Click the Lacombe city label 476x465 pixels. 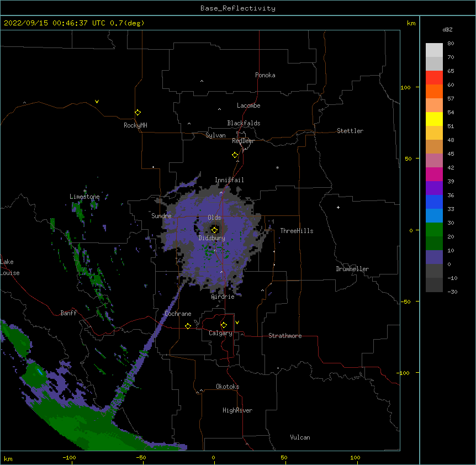[248, 105]
